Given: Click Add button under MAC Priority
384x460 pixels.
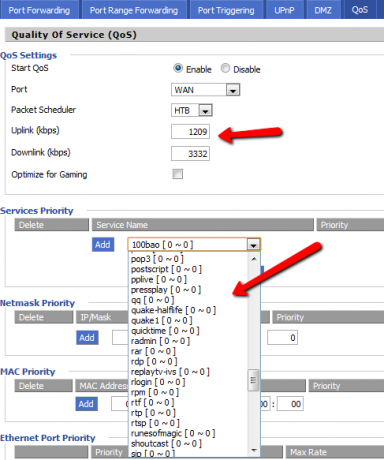Looking at the screenshot, I should tap(86, 404).
